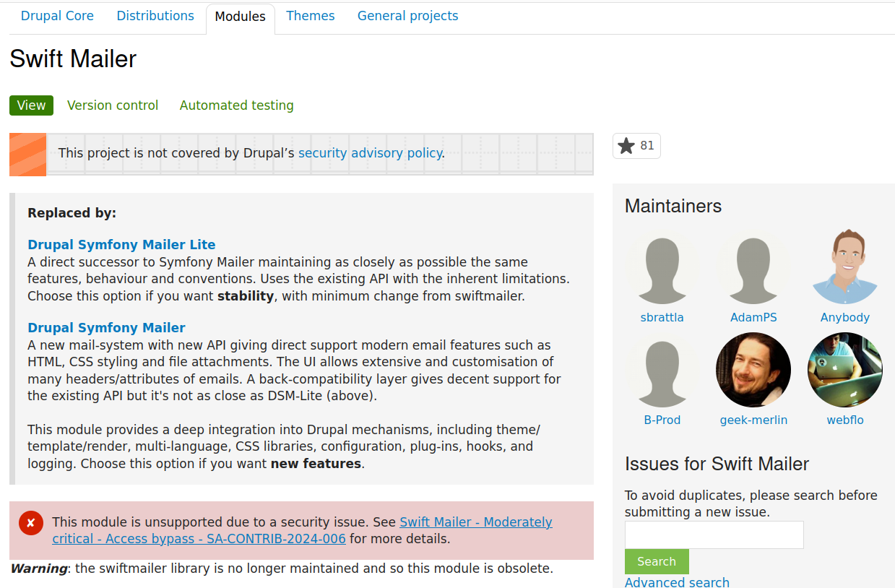
Task: Open the Themes tab
Action: 311,16
